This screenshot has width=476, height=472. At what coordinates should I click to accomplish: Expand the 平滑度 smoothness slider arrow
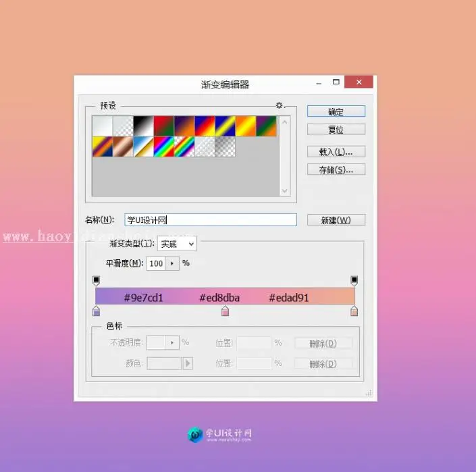pos(172,263)
